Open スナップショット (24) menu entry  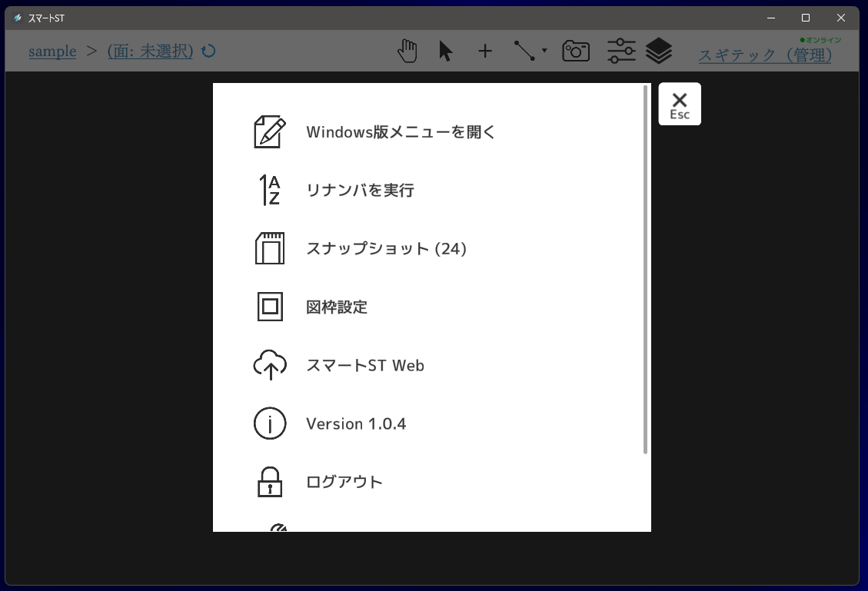386,249
